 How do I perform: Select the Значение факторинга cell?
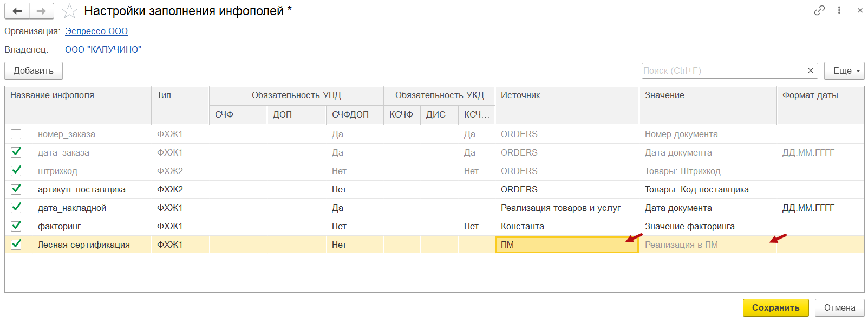pyautogui.click(x=708, y=226)
